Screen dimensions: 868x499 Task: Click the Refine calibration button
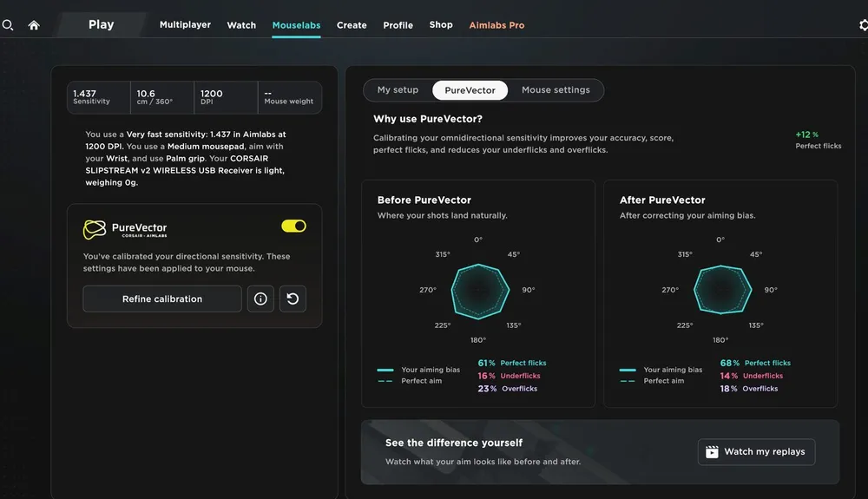tap(162, 299)
